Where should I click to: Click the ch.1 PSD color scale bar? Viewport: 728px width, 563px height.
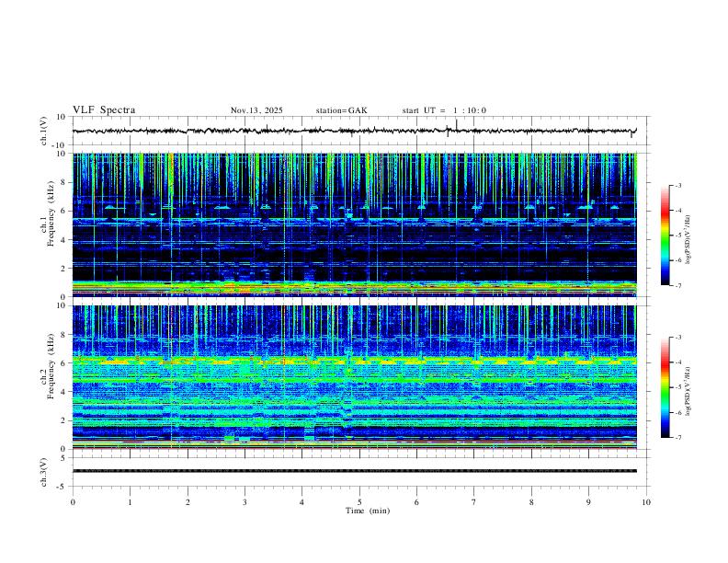tap(665, 236)
